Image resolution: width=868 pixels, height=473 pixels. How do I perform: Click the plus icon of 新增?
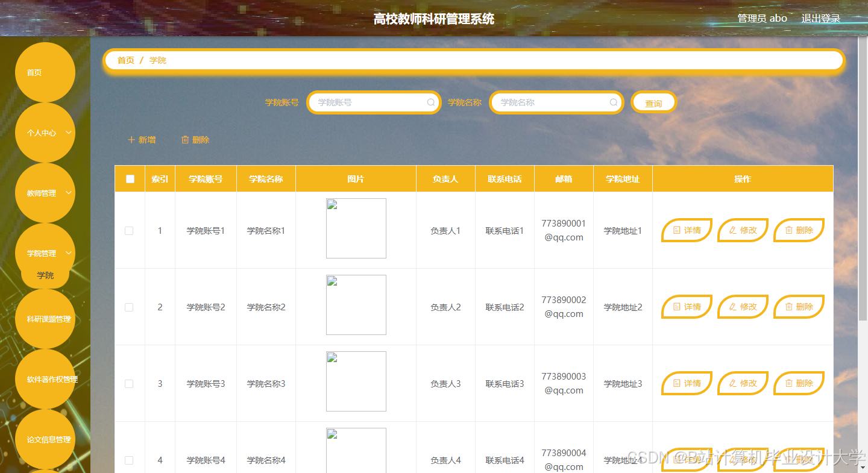click(x=131, y=140)
